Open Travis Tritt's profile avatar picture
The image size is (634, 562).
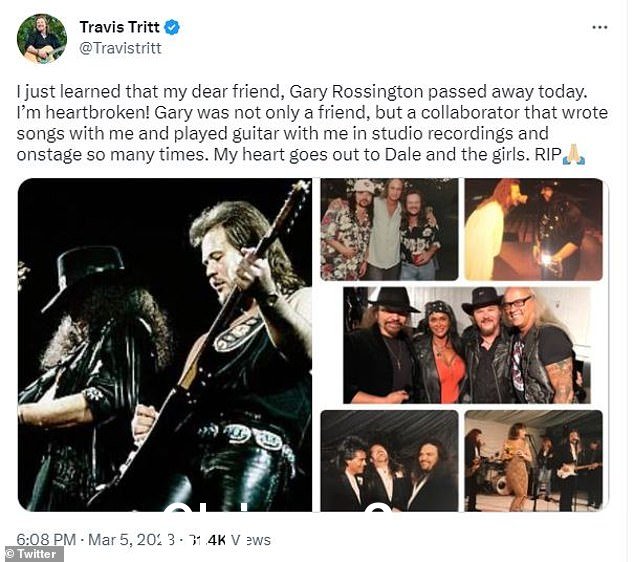42,39
